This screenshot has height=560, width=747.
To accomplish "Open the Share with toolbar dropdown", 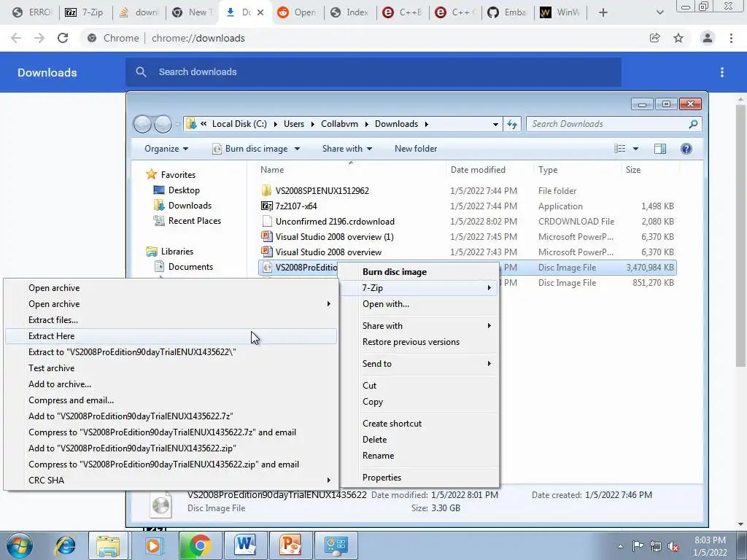I will 347,149.
